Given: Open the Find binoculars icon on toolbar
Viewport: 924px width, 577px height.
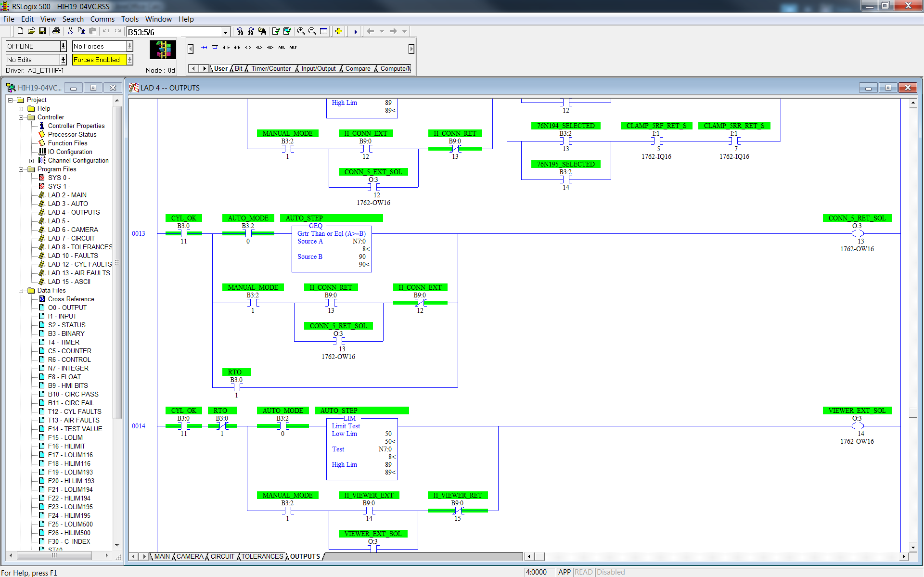Looking at the screenshot, I should tap(240, 31).
